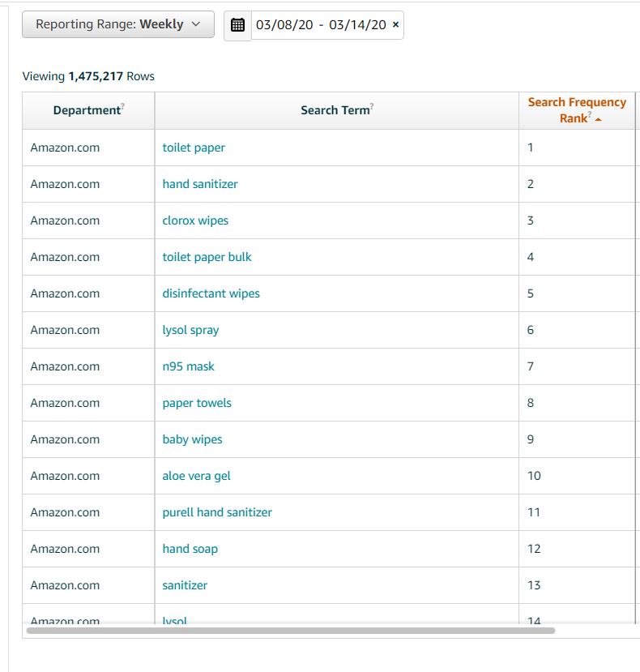The height and width of the screenshot is (672, 640).
Task: Click Amazon.com in the hand soap row
Action: click(65, 549)
